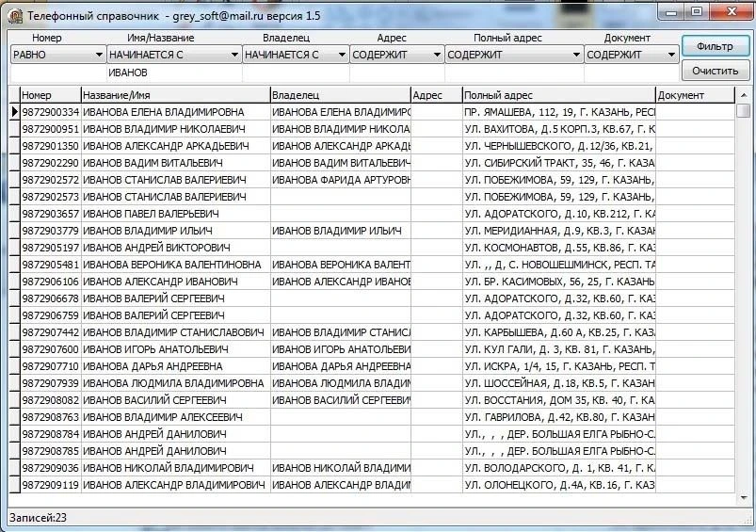Select ИВАНОВ НИКОЛАЙ ВЛАДИМИРОВИЧ in the name column
This screenshot has width=756, height=532.
point(175,468)
